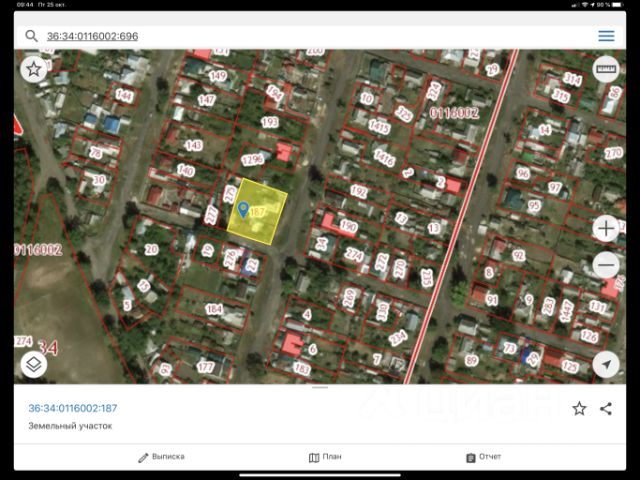The image size is (640, 480).
Task: Select parcel labeled 193 on the map
Action: 269,122
